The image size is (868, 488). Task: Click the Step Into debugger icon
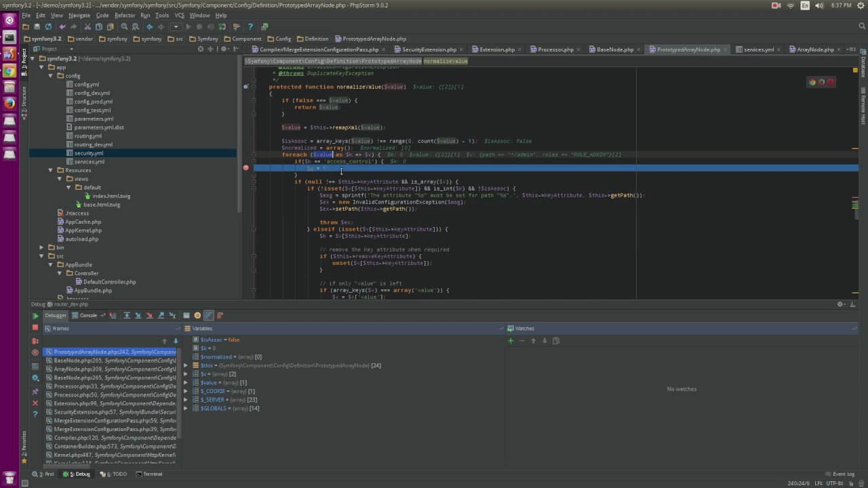click(x=138, y=315)
